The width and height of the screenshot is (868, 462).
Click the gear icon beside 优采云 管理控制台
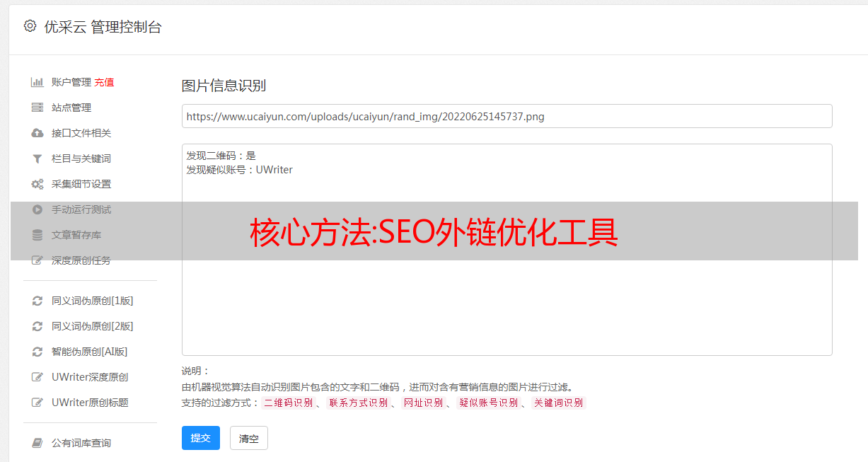click(30, 26)
